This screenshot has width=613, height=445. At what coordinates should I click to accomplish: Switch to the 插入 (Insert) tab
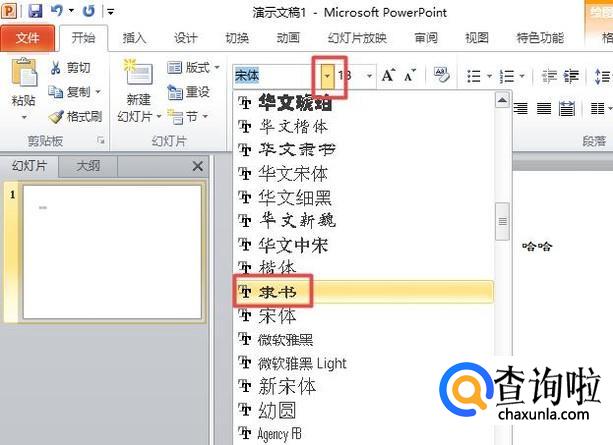(134, 38)
